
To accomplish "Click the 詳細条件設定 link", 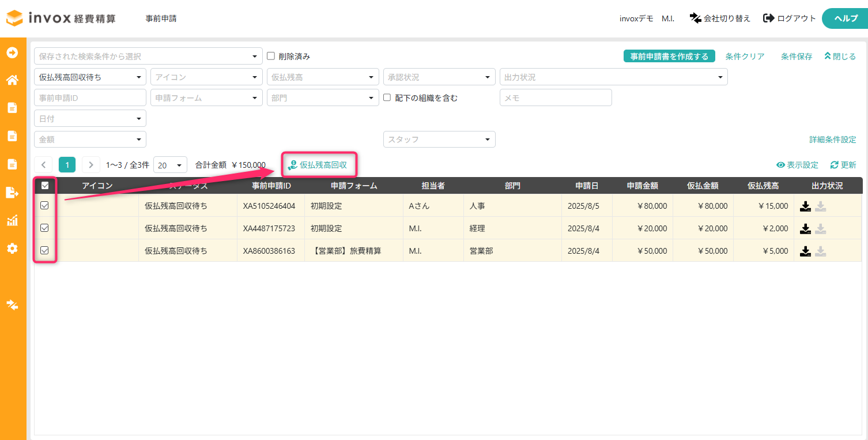I will tap(833, 140).
